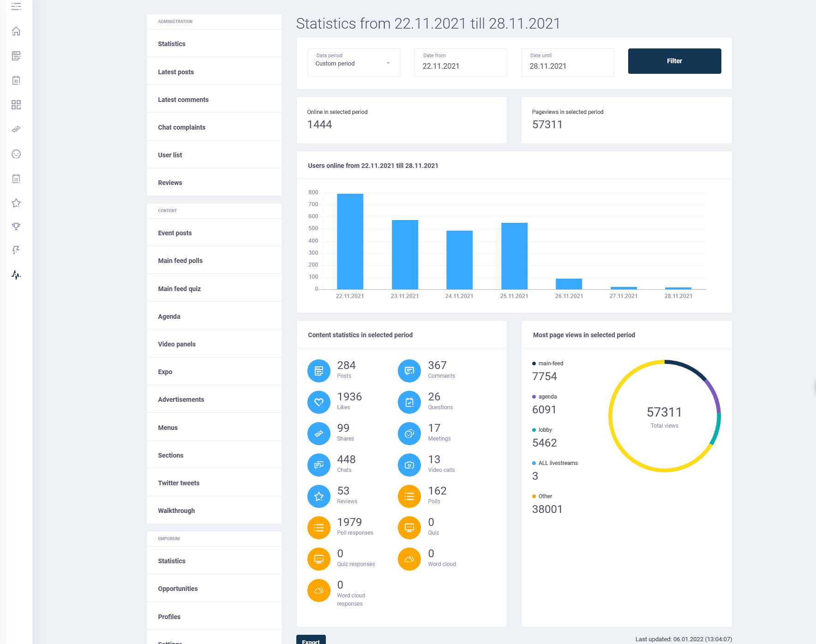Click the orange Polls list icon
The height and width of the screenshot is (644, 816).
pos(409,496)
